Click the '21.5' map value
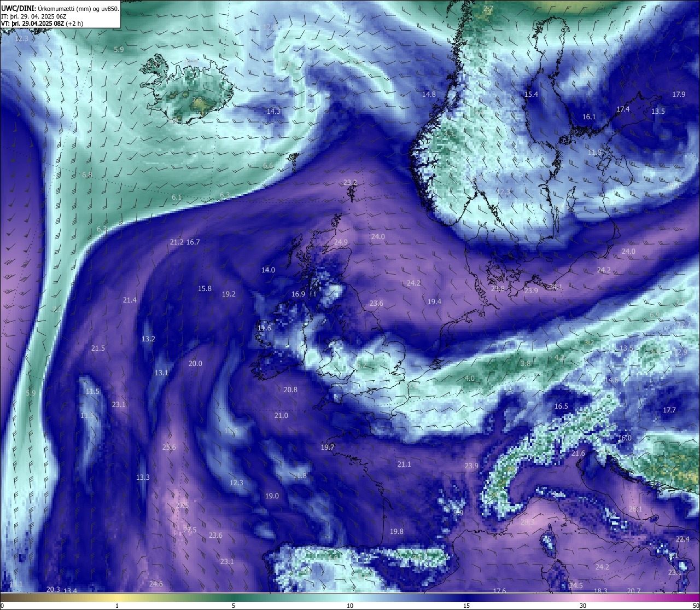The image size is (700, 610). tap(98, 348)
